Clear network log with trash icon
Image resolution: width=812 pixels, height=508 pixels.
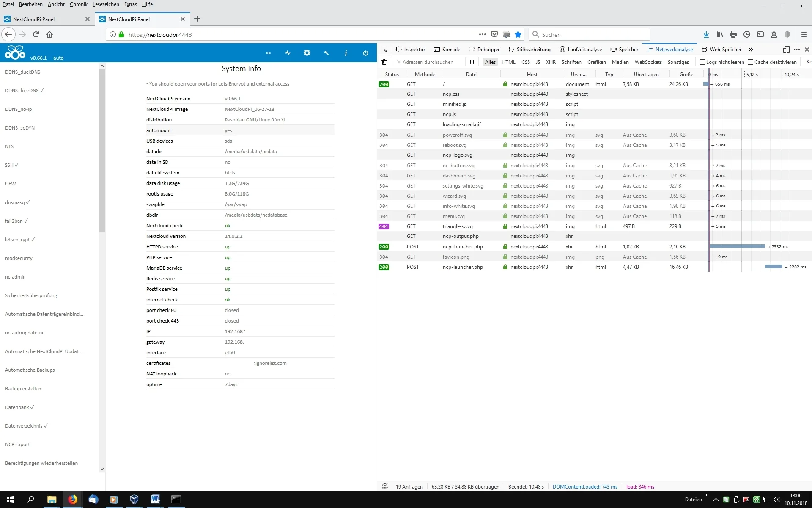click(x=384, y=62)
